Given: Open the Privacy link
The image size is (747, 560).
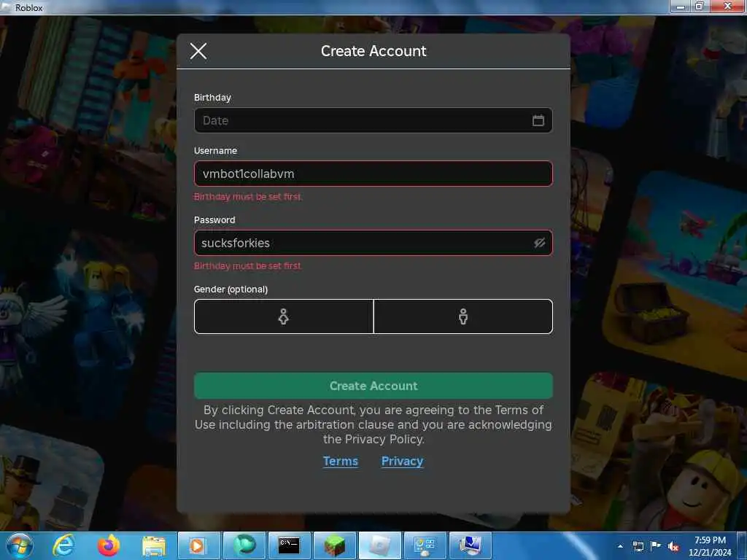Looking at the screenshot, I should pyautogui.click(x=402, y=461).
